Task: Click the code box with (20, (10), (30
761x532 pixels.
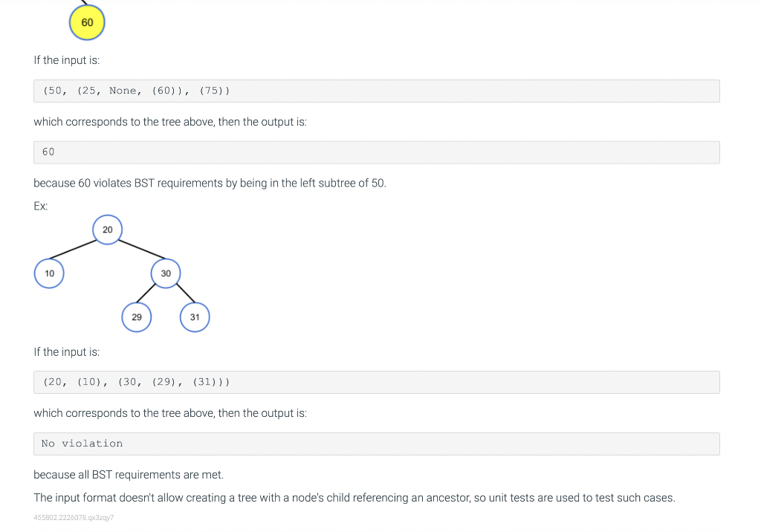Action: tap(377, 382)
